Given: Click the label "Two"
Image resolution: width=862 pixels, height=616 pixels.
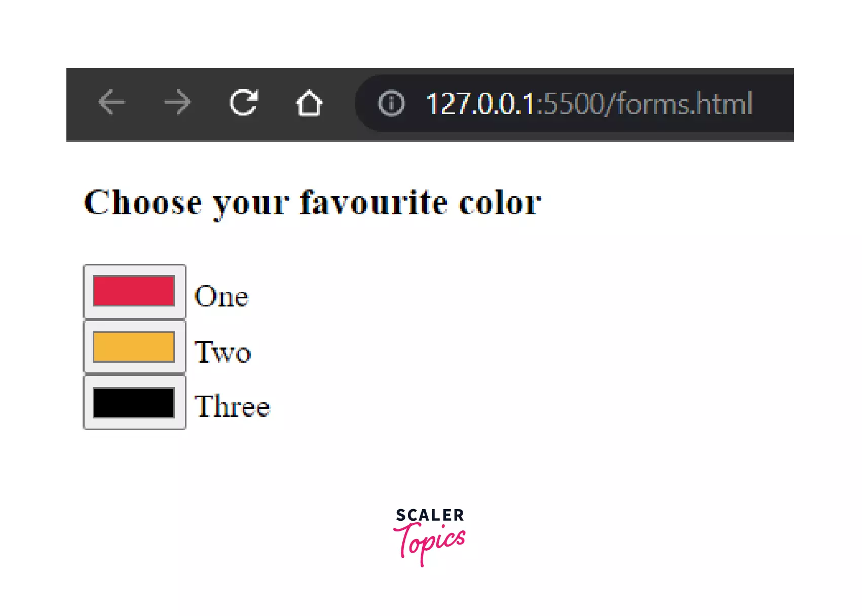Looking at the screenshot, I should pyautogui.click(x=223, y=352).
